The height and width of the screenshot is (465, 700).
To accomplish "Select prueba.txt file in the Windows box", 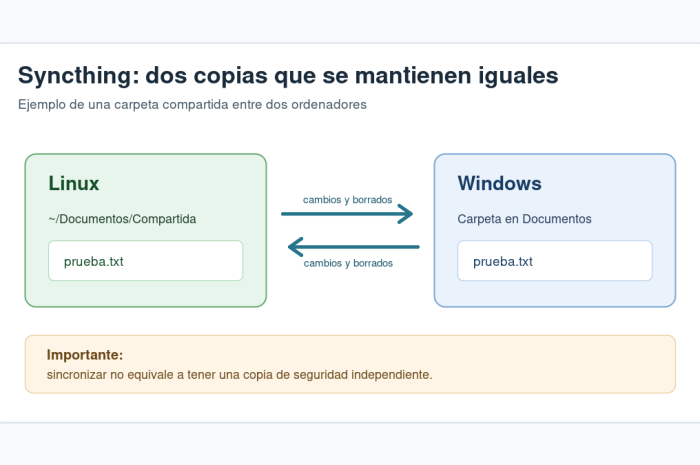I will click(x=555, y=261).
